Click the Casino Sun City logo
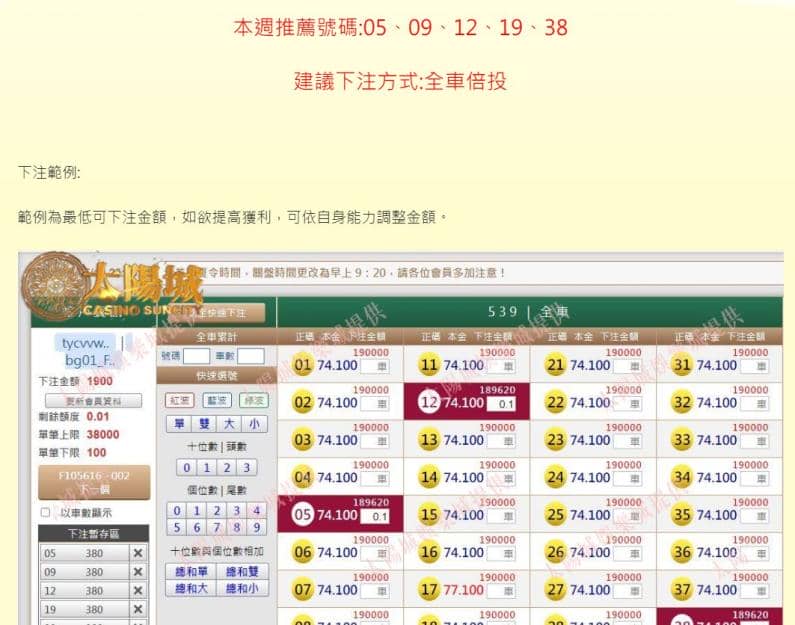Viewport: 795px width, 625px height. coord(112,287)
